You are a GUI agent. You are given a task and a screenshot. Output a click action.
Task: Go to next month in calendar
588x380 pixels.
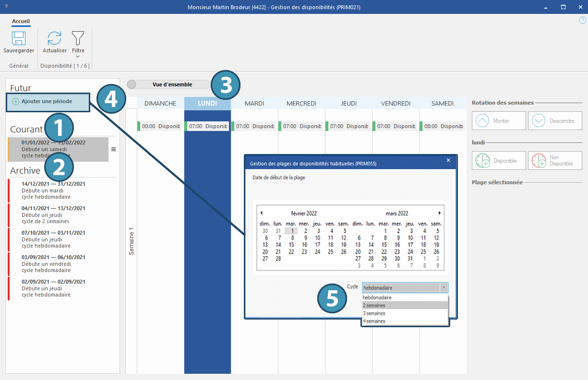click(x=439, y=213)
